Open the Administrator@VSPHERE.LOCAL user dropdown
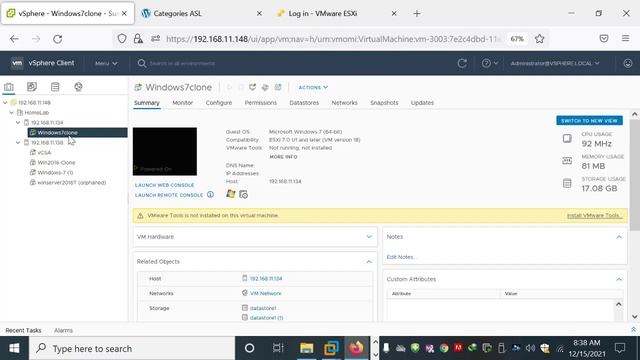640x360 pixels. pyautogui.click(x=555, y=63)
